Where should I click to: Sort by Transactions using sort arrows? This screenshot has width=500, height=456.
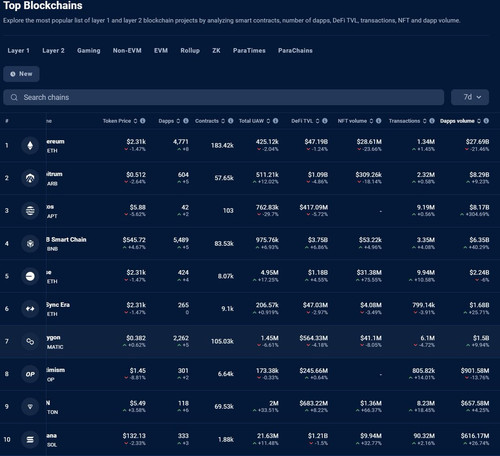[x=424, y=121]
